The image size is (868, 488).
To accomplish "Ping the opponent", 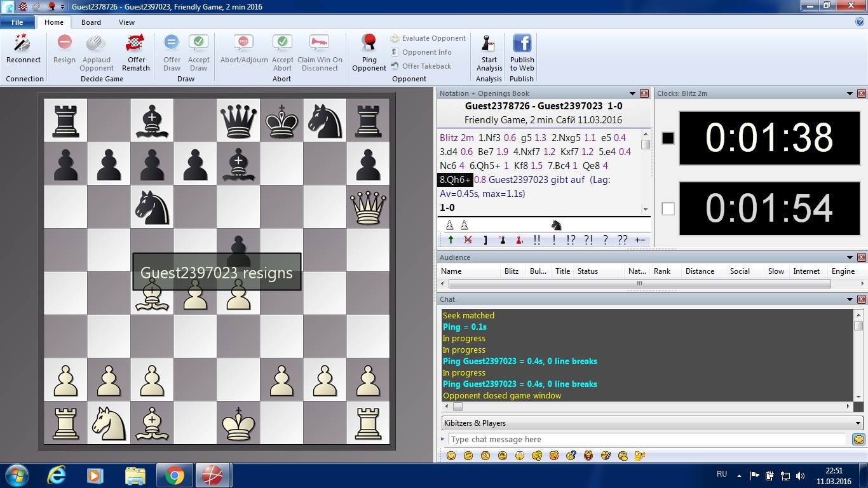I will tap(369, 44).
